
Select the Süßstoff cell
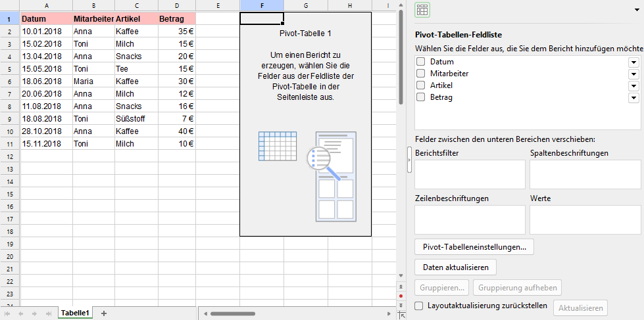[137, 119]
